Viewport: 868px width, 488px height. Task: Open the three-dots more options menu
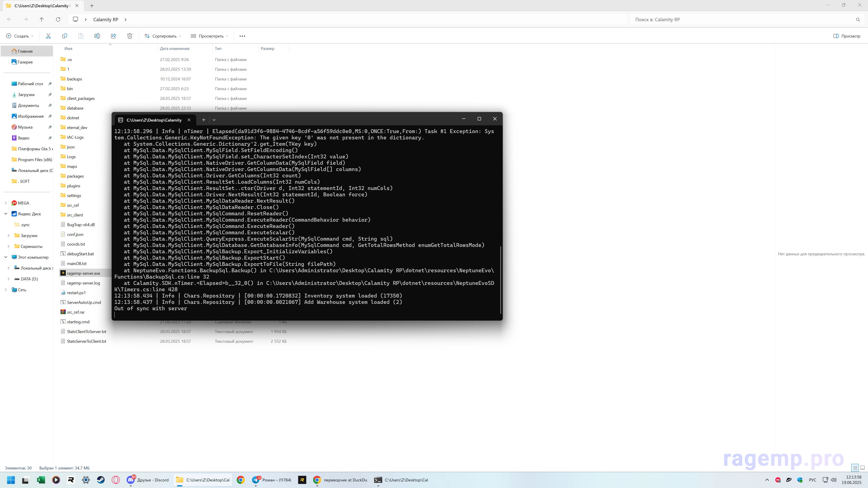242,36
